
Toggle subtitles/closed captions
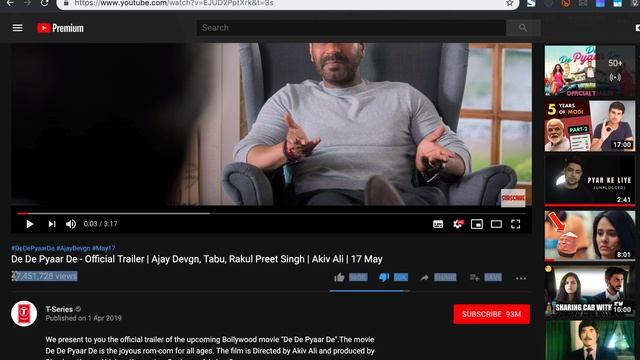coord(438,224)
